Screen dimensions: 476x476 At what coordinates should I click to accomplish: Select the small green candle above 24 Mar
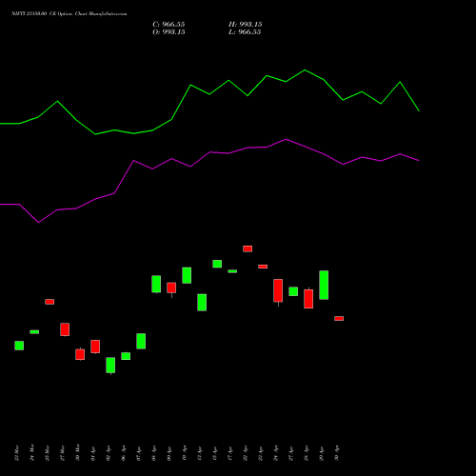(x=34, y=332)
